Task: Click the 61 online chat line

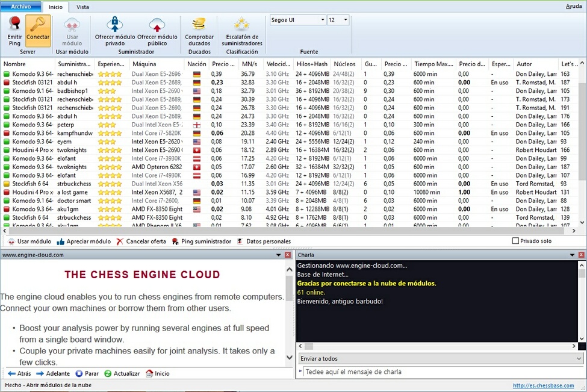Action: click(x=311, y=293)
